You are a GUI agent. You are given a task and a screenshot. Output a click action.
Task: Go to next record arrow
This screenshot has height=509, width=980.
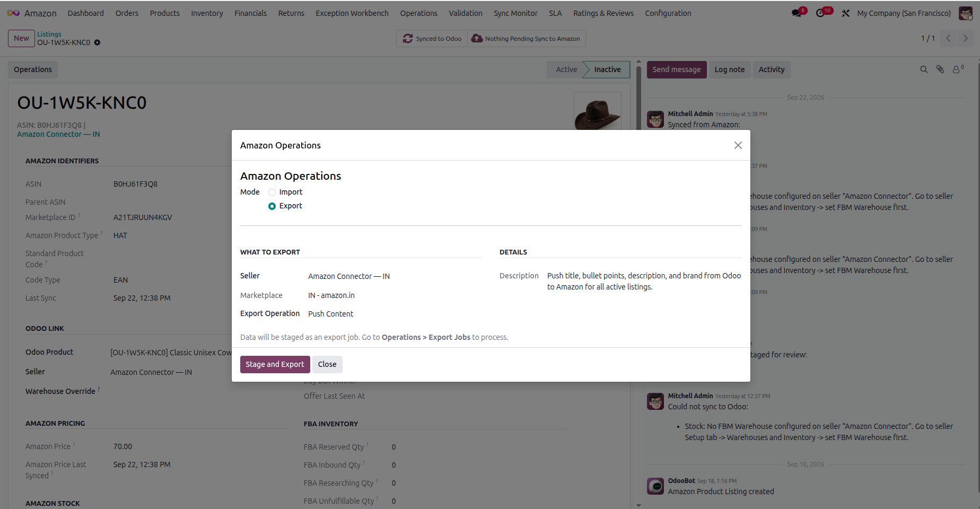pyautogui.click(x=965, y=38)
